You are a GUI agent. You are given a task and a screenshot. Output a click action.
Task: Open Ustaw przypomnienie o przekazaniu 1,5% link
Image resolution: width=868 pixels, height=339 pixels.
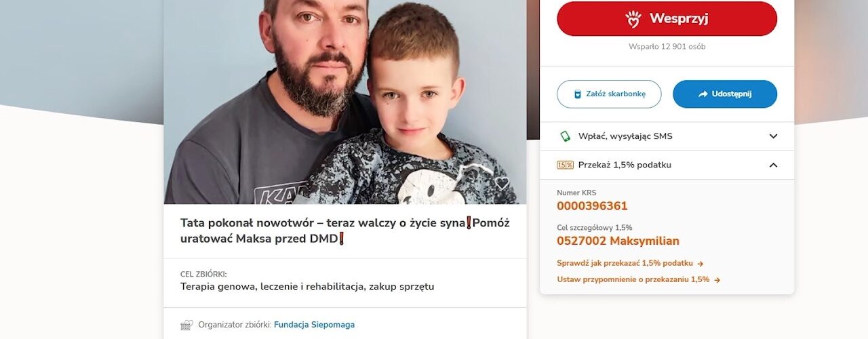coord(638,279)
